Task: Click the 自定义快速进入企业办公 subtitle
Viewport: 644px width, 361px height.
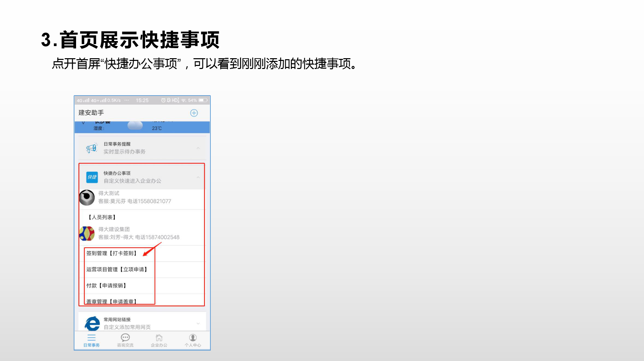Action: tap(132, 181)
